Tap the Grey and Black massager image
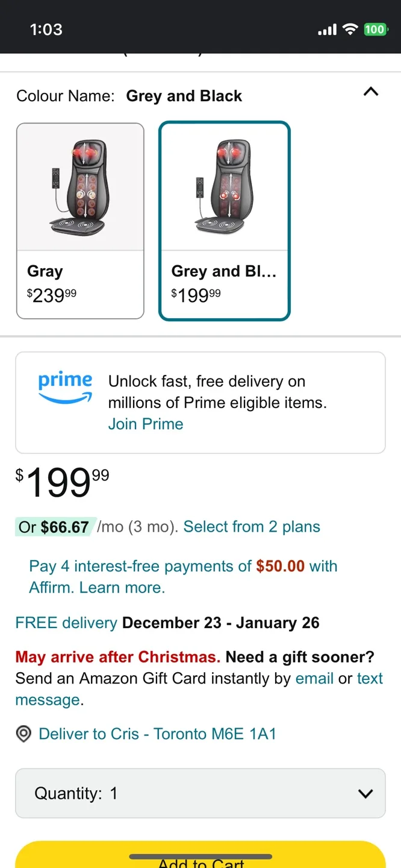 point(224,187)
